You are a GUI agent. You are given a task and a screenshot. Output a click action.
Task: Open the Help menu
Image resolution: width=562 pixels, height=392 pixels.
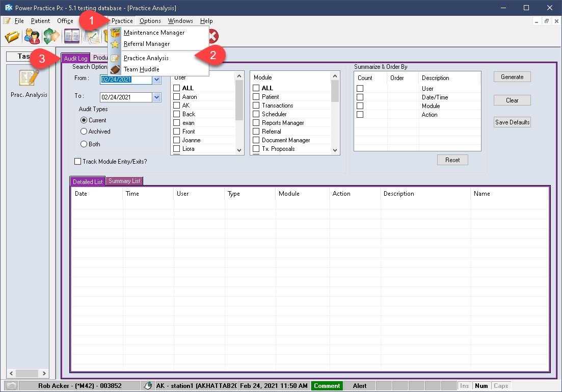[x=206, y=21]
